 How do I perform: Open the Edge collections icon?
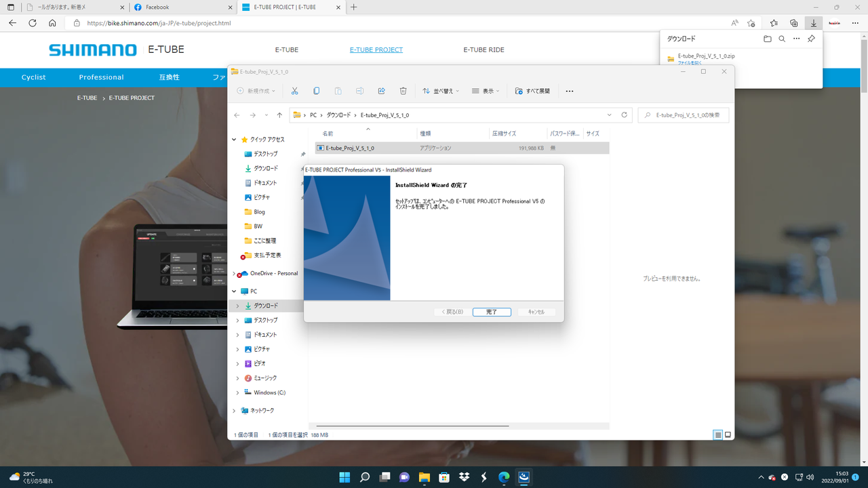793,23
